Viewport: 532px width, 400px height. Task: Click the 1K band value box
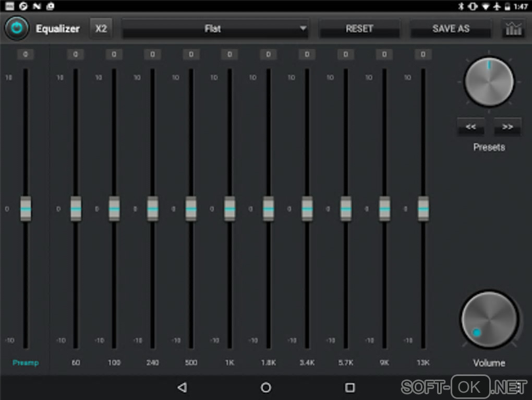(x=229, y=54)
